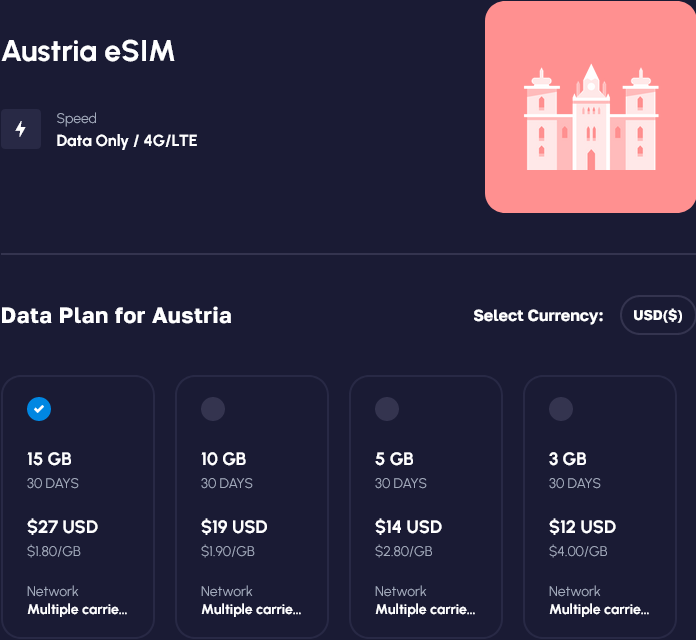
Task: Expand Multiple carriers text in 3 GB card
Action: [599, 609]
